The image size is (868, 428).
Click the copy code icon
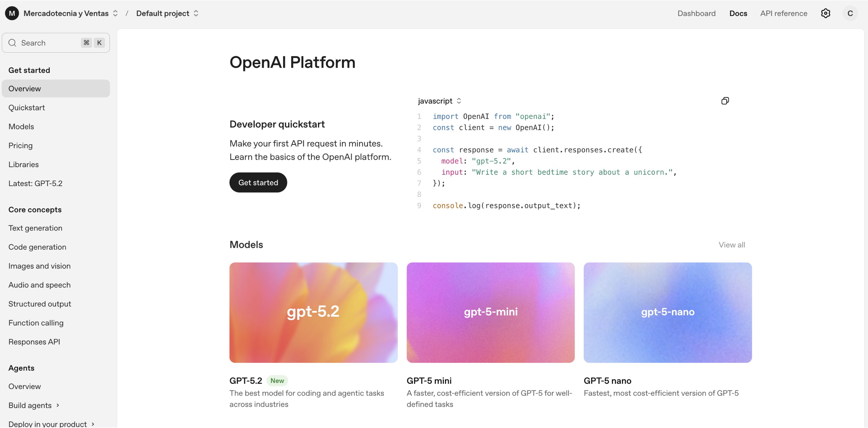[x=725, y=101]
